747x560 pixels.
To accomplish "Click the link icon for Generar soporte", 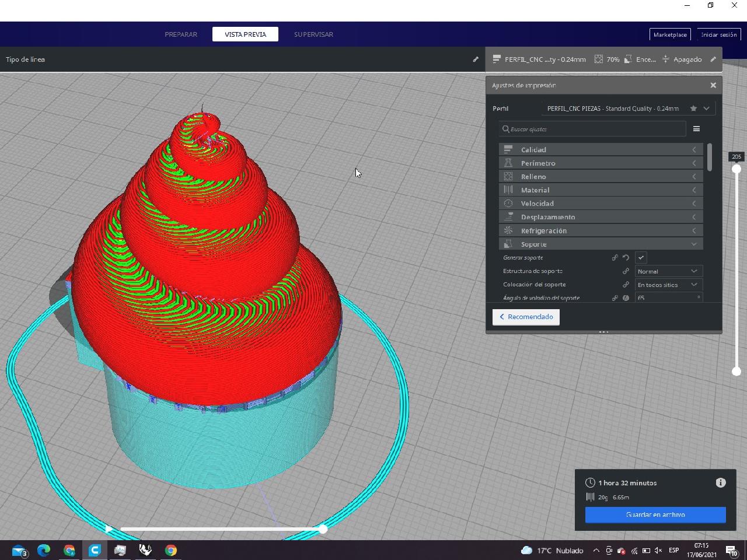I will click(615, 257).
